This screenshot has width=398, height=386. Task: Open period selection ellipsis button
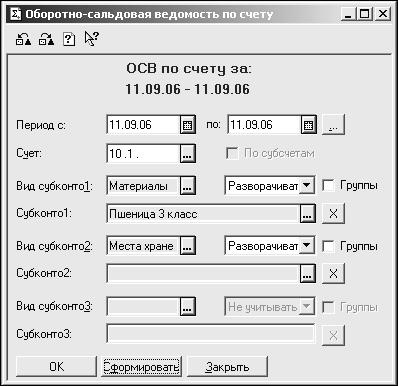click(333, 125)
